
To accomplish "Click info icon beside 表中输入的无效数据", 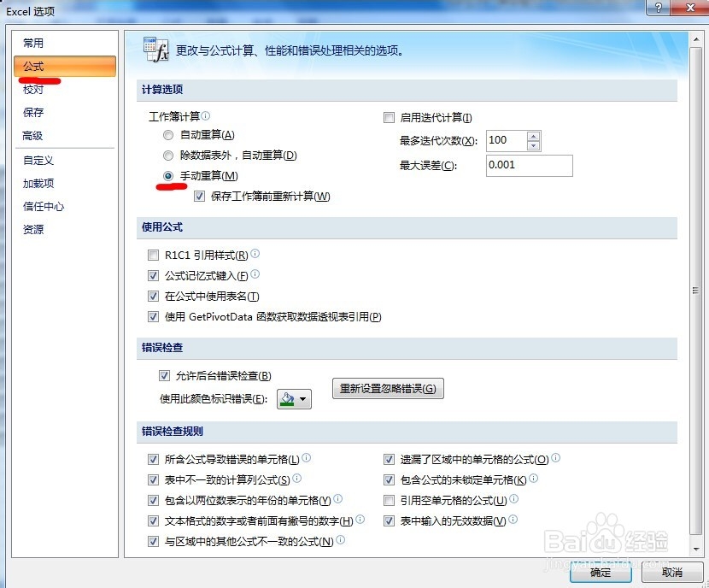I will [x=513, y=520].
